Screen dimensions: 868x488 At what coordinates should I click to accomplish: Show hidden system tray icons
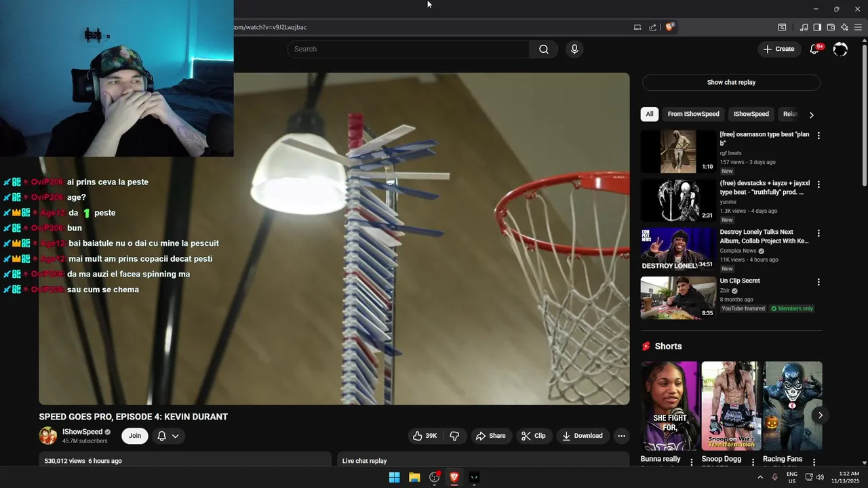(x=760, y=477)
